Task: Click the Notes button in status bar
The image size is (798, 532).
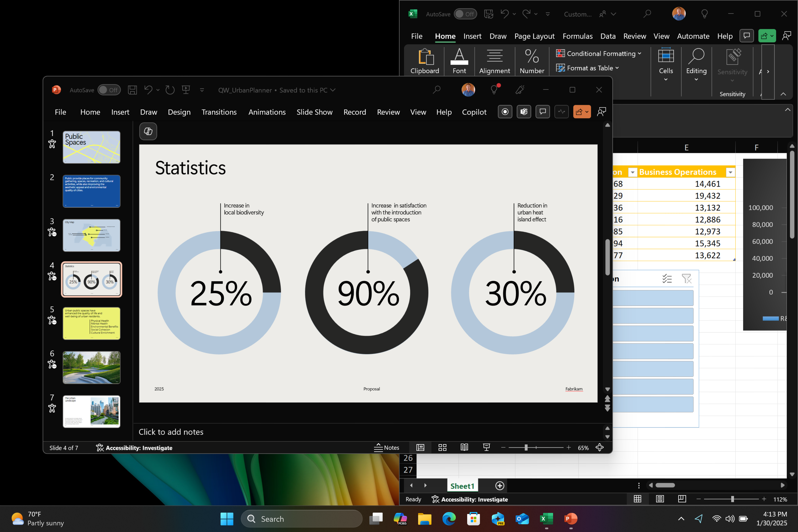Action: pos(387,447)
